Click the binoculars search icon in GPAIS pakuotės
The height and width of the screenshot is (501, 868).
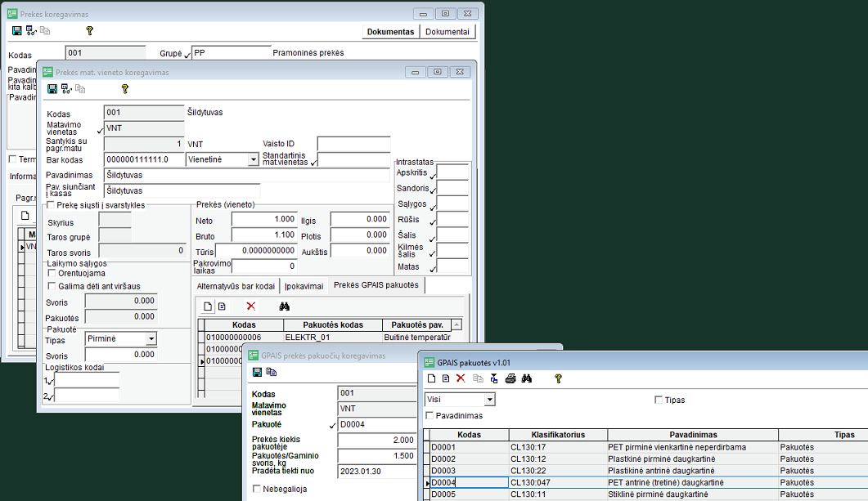527,378
